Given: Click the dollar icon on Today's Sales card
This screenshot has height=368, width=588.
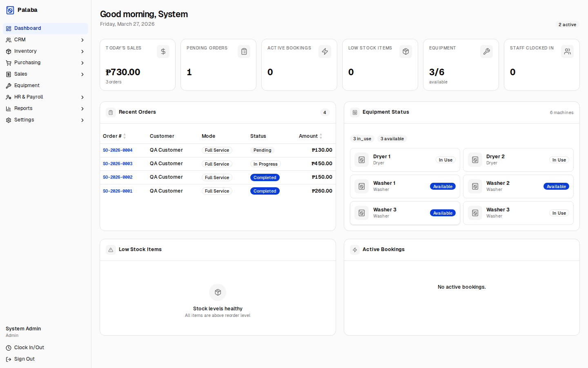Looking at the screenshot, I should point(163,51).
